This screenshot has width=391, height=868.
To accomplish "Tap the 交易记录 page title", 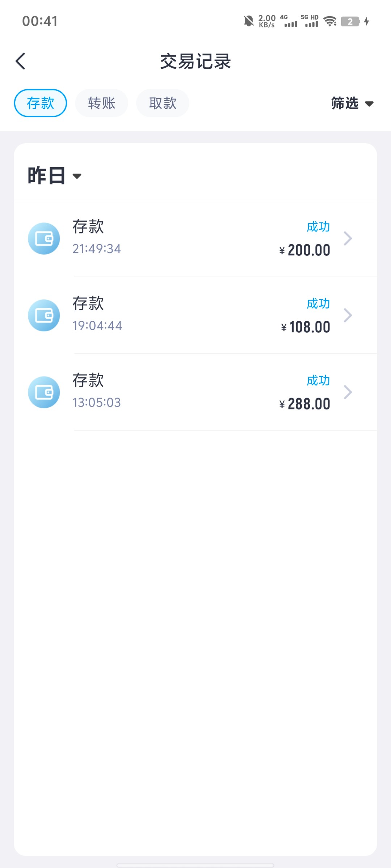I will [x=195, y=61].
